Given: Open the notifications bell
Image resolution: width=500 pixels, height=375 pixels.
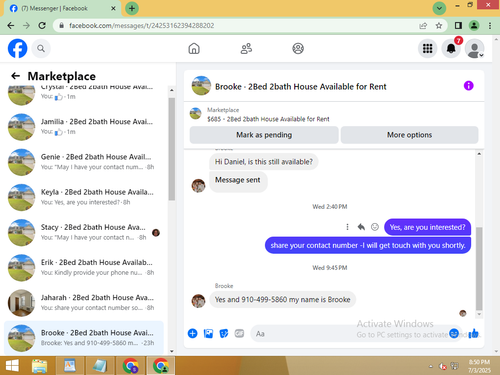Looking at the screenshot, I should [451, 49].
